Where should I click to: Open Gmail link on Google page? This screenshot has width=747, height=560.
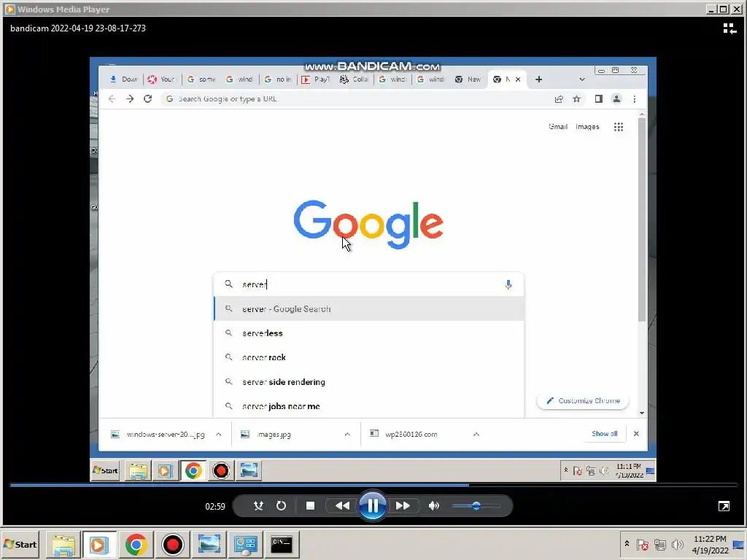tap(558, 127)
